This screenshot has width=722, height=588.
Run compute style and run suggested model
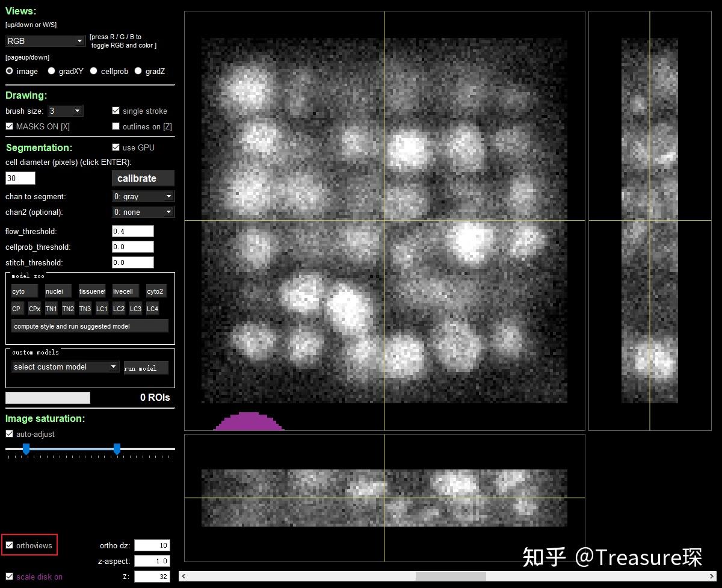pos(90,326)
